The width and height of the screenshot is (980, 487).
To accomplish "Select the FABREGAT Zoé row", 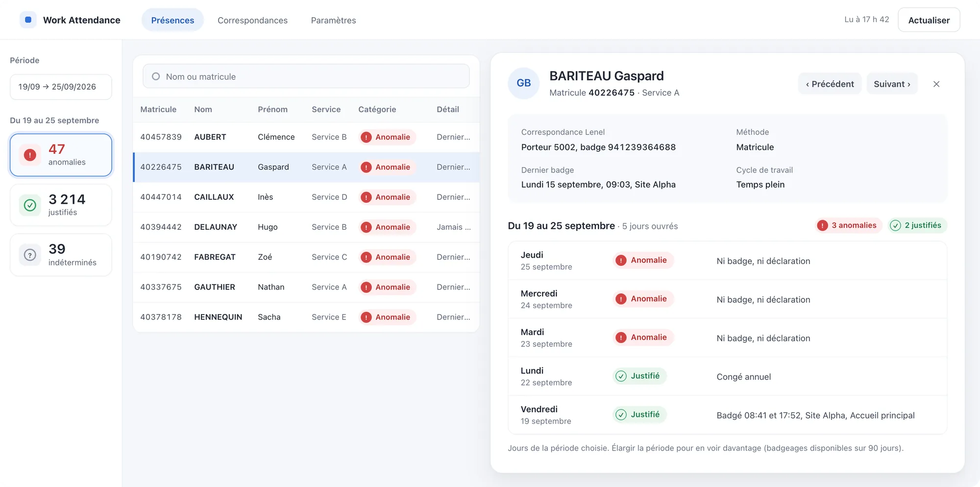I will [306, 257].
